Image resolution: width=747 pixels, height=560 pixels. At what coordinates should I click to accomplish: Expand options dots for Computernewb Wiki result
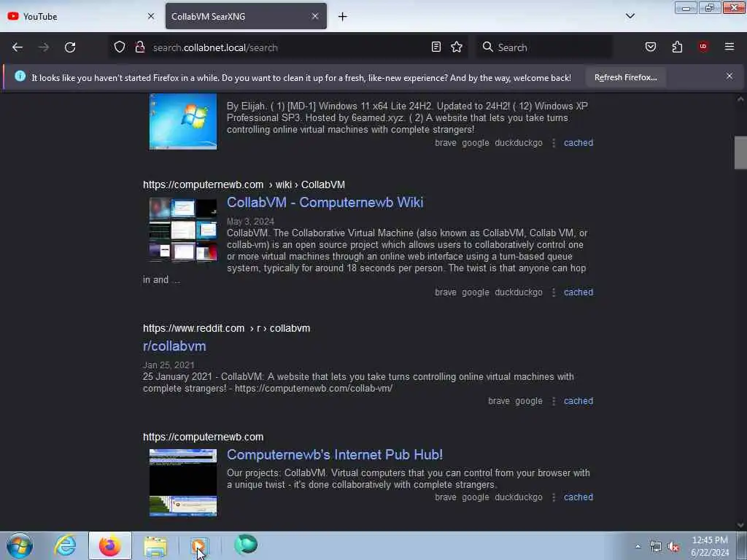coord(554,292)
